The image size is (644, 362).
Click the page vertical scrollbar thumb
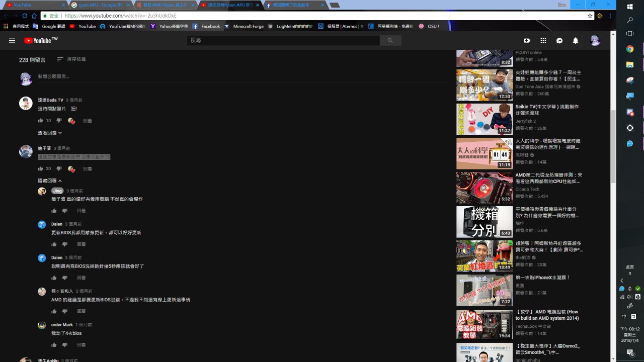coord(613,146)
